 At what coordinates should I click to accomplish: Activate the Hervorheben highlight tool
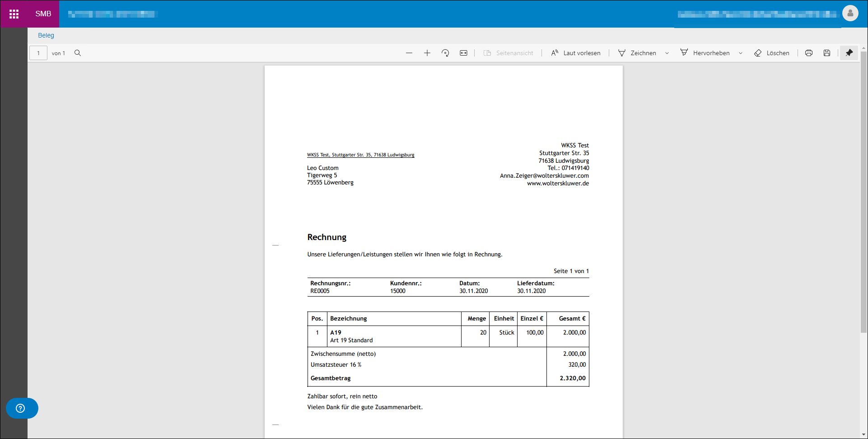pyautogui.click(x=705, y=53)
